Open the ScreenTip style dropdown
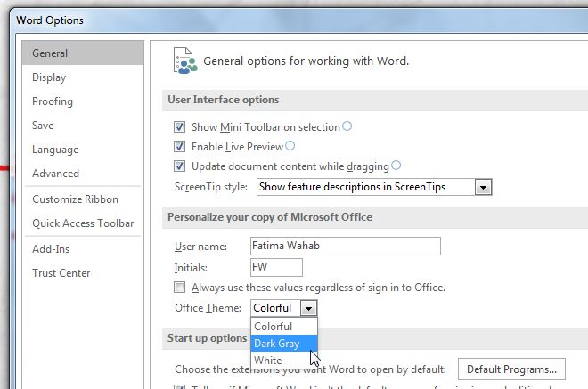The width and height of the screenshot is (588, 389). click(483, 188)
